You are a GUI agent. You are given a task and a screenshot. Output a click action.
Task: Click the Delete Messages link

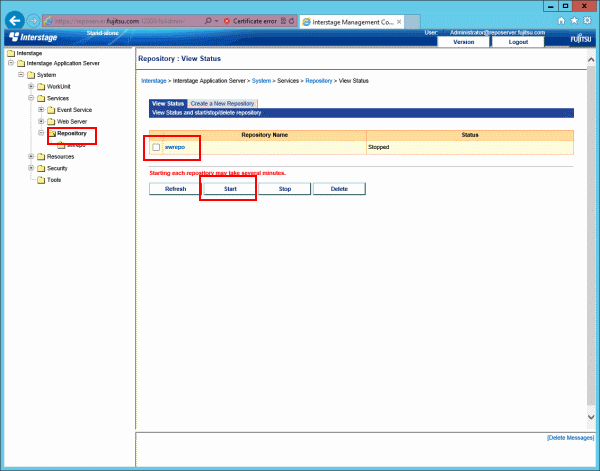(x=570, y=438)
